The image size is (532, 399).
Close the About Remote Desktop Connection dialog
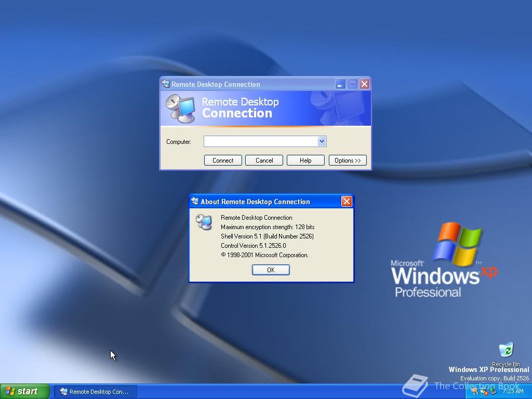347,202
